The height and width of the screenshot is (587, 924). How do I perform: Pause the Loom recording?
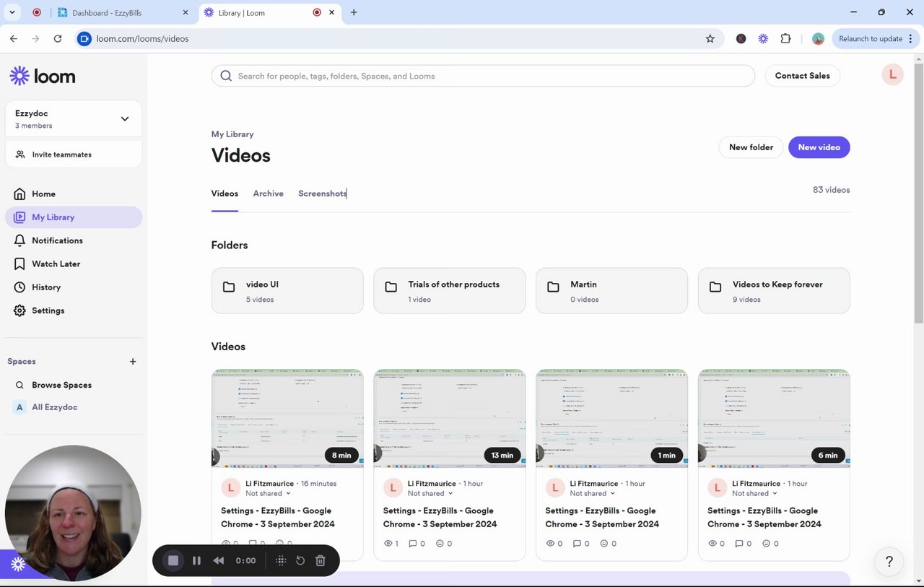tap(196, 560)
